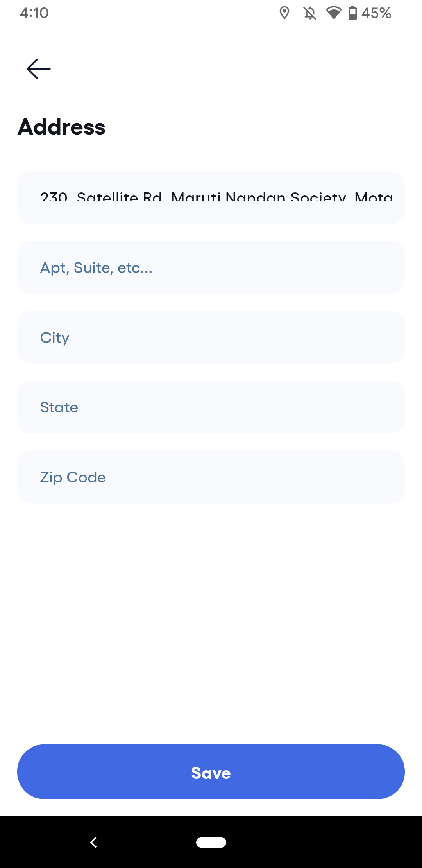422x868 pixels.
Task: Tap the location pin status icon
Action: pos(284,13)
